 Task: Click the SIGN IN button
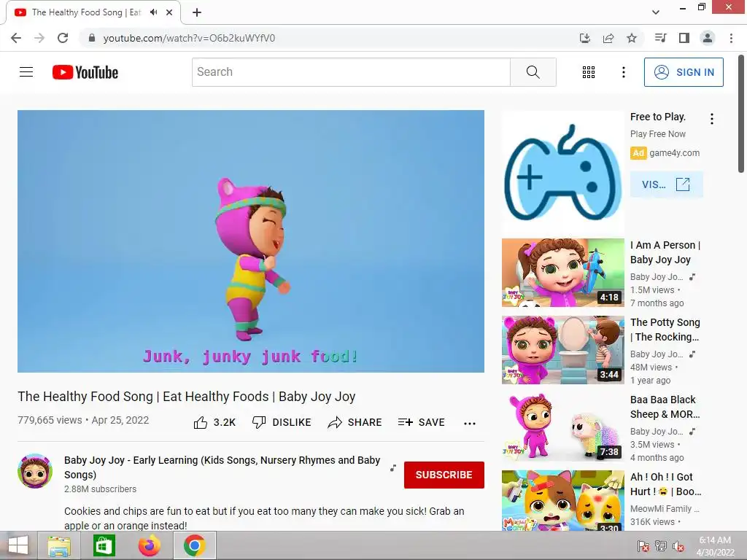(x=684, y=72)
